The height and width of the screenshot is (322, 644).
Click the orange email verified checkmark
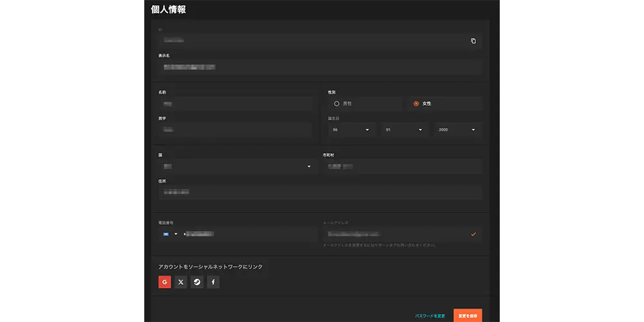point(473,234)
